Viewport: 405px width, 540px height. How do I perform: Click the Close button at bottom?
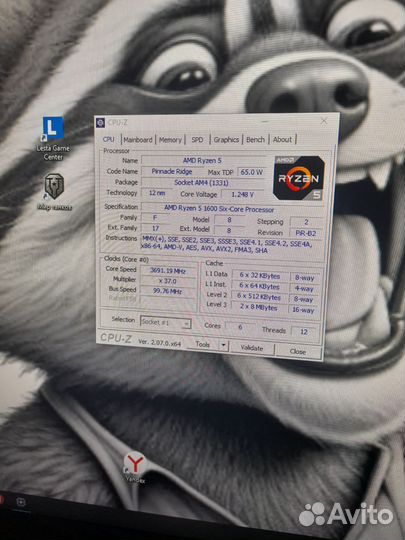coord(298,352)
